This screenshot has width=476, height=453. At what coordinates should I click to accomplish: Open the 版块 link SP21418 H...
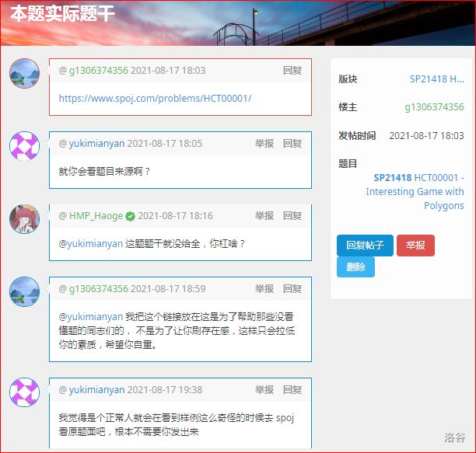click(436, 78)
